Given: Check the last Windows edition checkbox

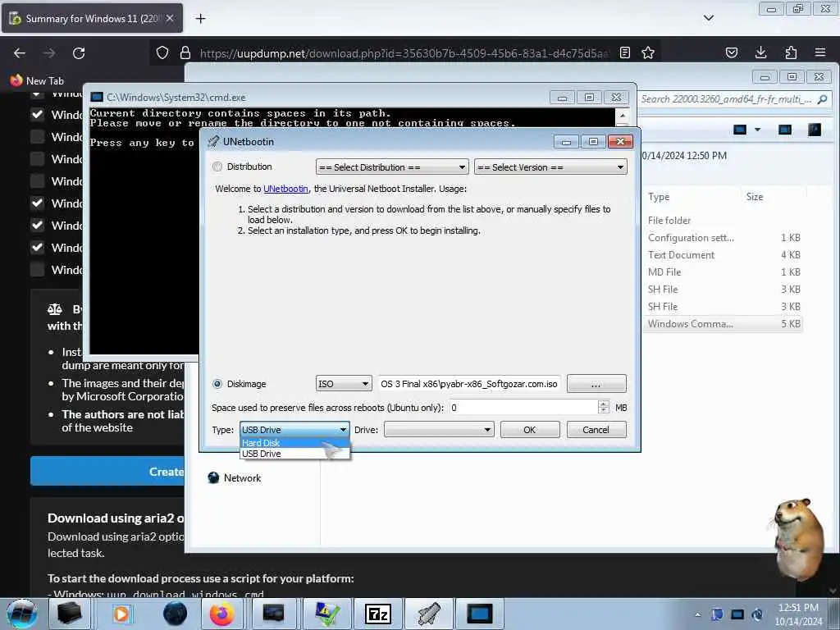Looking at the screenshot, I should 37,269.
